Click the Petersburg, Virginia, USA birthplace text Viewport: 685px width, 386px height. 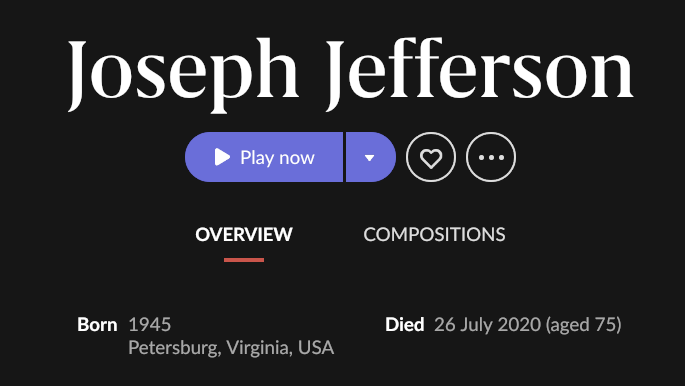(231, 348)
